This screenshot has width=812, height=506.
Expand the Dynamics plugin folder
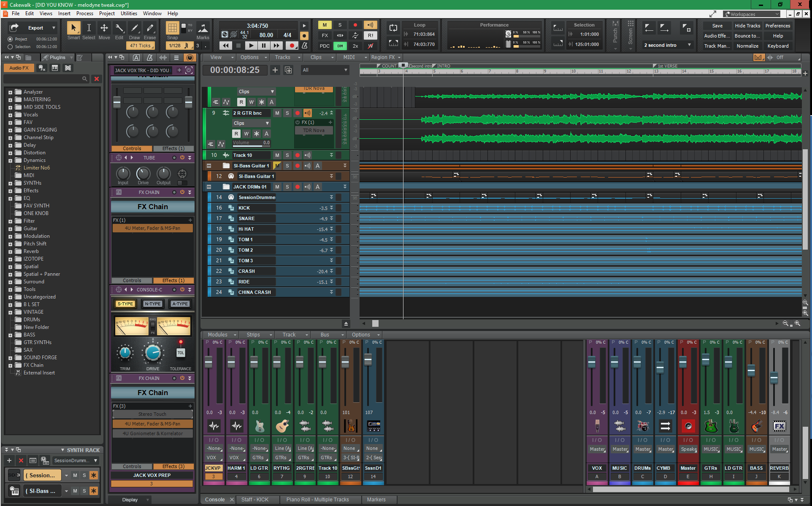coord(10,161)
